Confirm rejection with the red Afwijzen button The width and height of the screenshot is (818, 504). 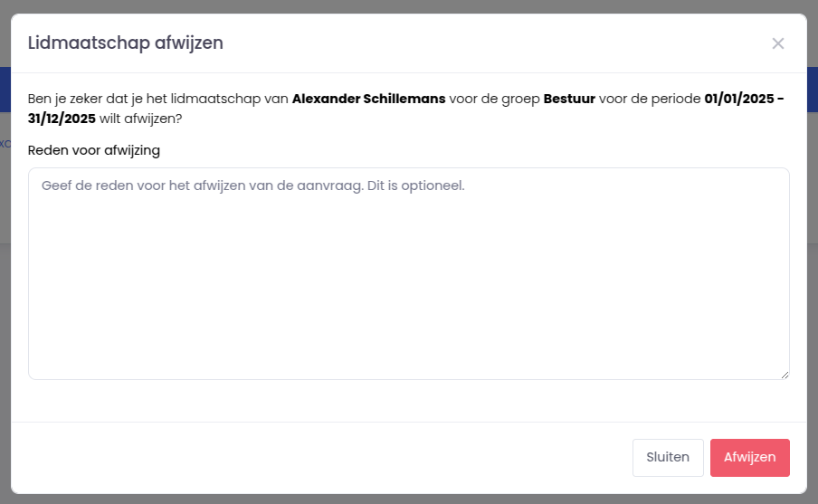tap(749, 458)
